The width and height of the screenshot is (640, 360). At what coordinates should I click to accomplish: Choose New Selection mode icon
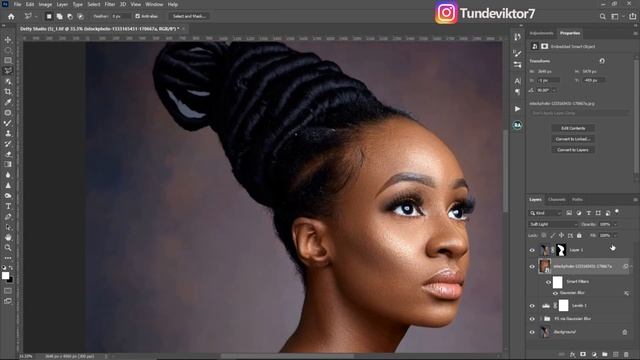[49, 16]
